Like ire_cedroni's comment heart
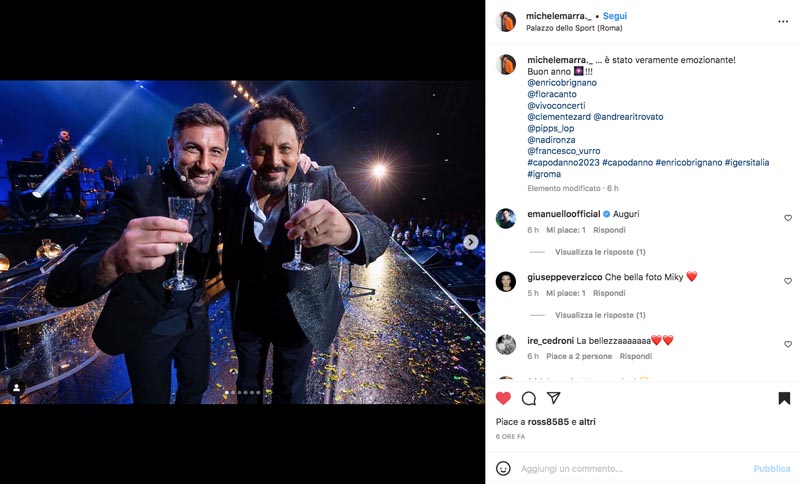Screen dimensions: 800x484 (x=788, y=344)
